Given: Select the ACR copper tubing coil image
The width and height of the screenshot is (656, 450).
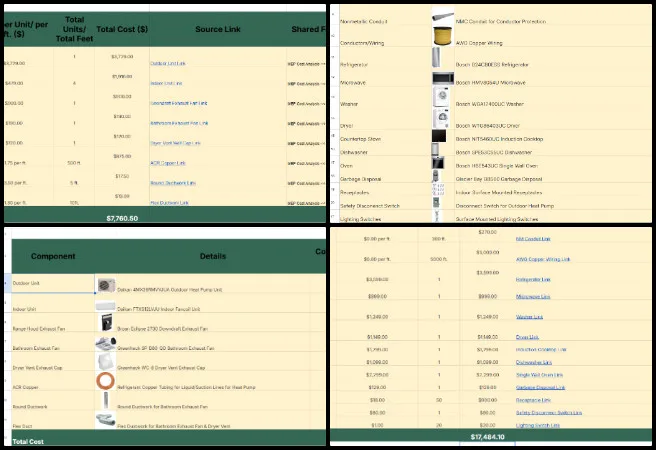Looking at the screenshot, I should (105, 382).
